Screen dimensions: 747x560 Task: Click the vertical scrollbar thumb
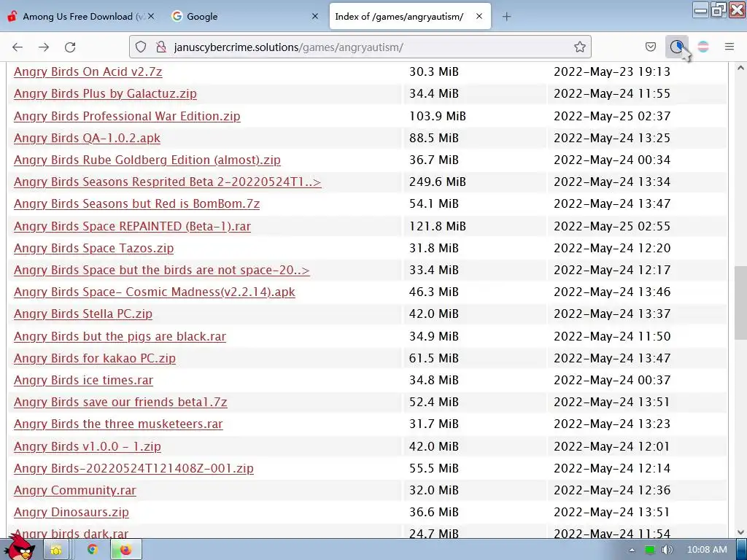[740, 303]
